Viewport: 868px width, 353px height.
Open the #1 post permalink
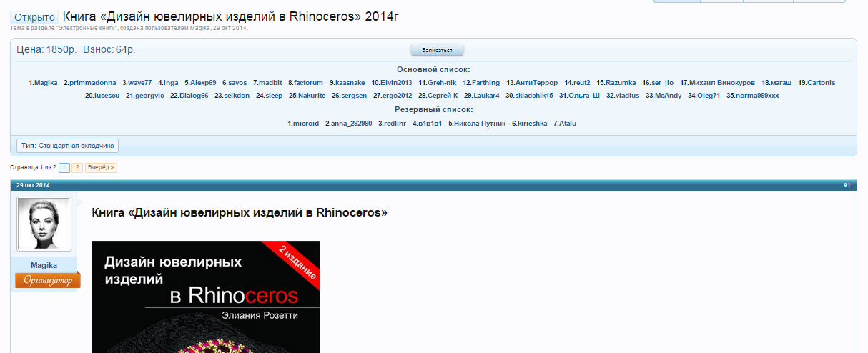(x=847, y=186)
